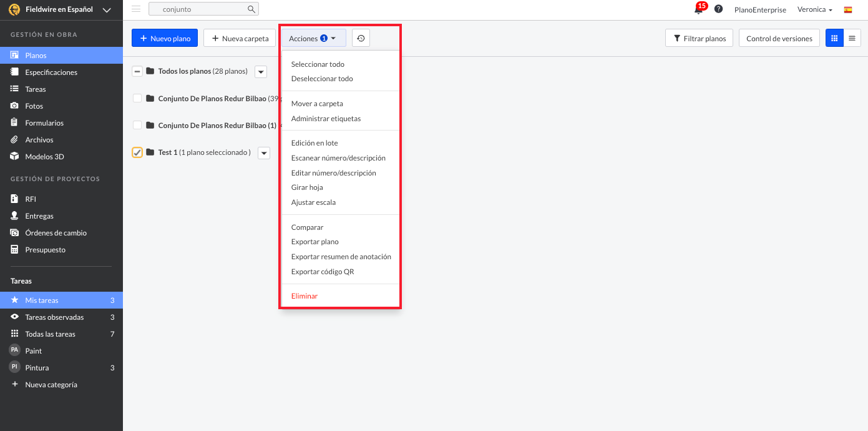Image resolution: width=868 pixels, height=431 pixels.
Task: Choose Mover a carpeta
Action: (x=317, y=104)
